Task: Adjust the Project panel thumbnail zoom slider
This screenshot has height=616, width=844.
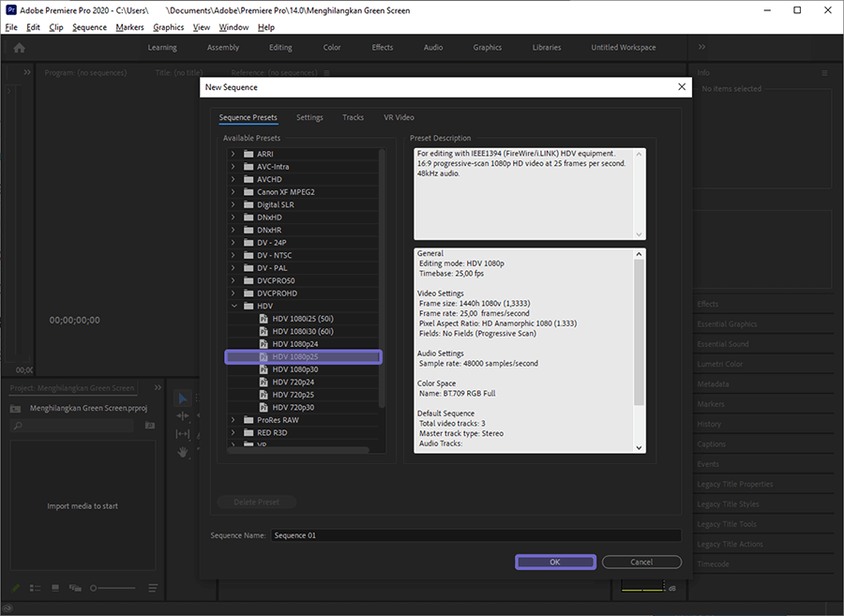Action: point(113,588)
